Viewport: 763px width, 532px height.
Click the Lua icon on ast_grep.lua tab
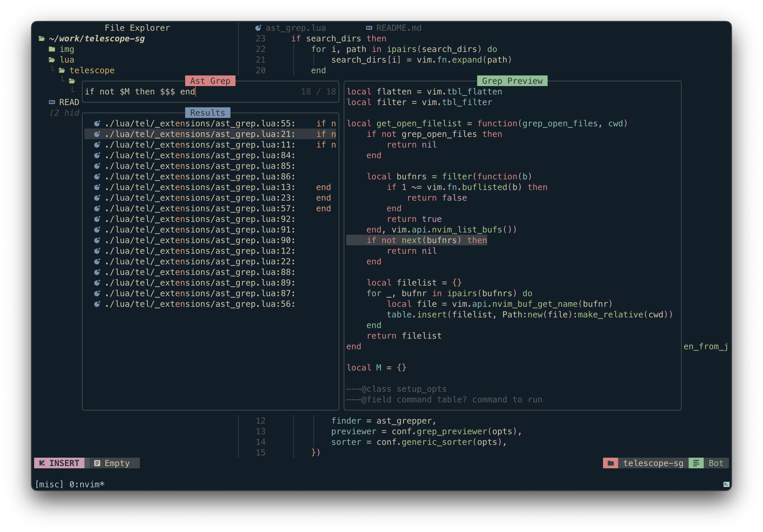pyautogui.click(x=258, y=28)
